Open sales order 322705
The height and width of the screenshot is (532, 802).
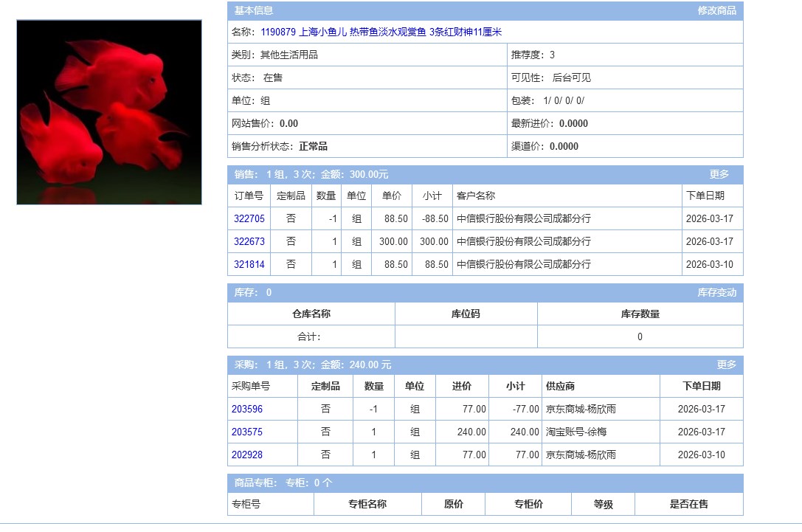[249, 219]
